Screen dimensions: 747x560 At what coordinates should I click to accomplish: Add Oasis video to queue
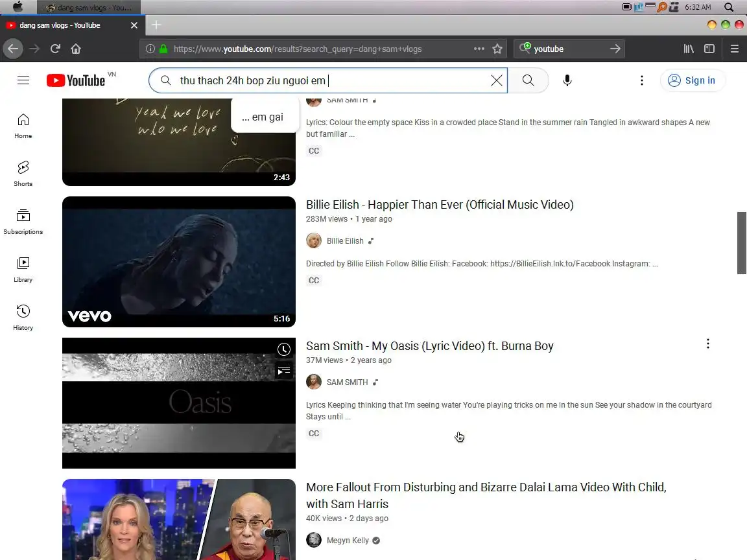coord(284,371)
